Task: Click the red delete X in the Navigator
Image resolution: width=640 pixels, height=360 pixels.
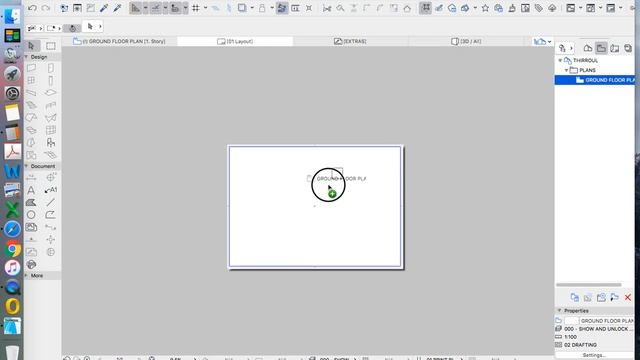Action: pyautogui.click(x=628, y=298)
